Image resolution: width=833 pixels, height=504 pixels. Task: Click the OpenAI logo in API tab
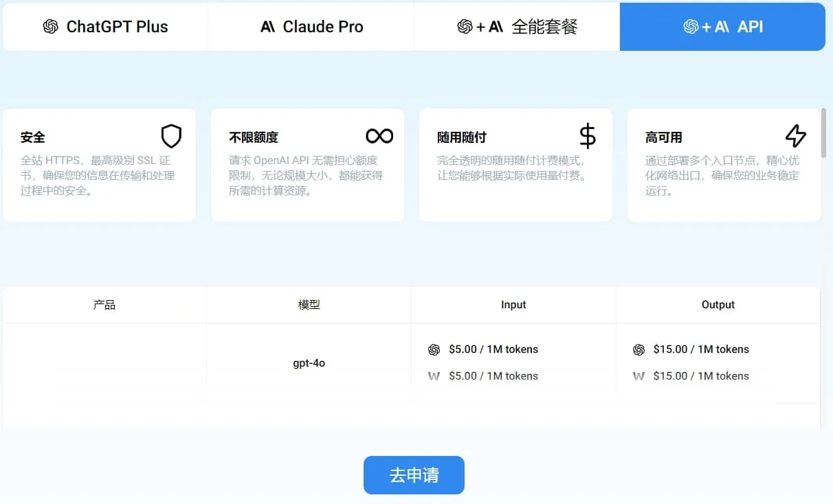pyautogui.click(x=691, y=27)
